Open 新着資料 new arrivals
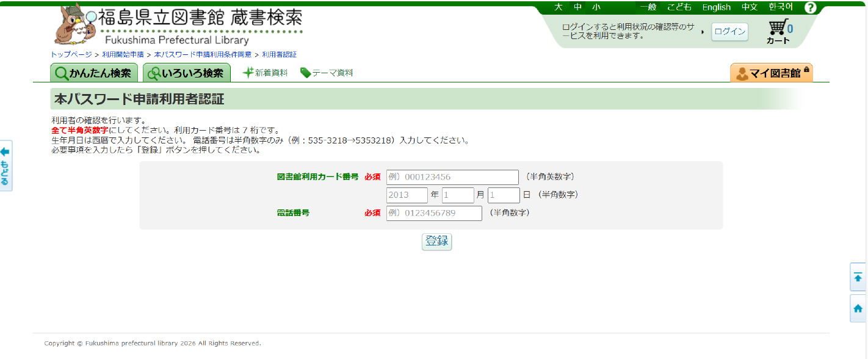This screenshot has width=868, height=359. tap(265, 73)
